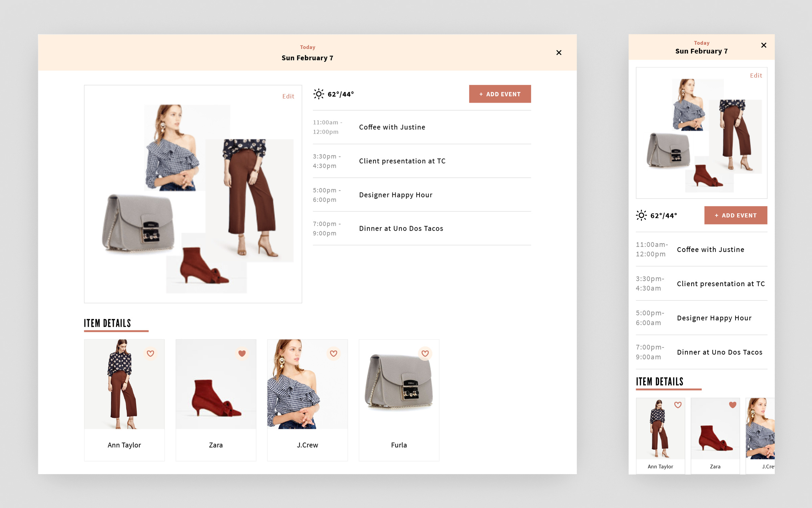The width and height of the screenshot is (812, 508).
Task: Tap filled heart on mobile Zara card
Action: coord(733,405)
